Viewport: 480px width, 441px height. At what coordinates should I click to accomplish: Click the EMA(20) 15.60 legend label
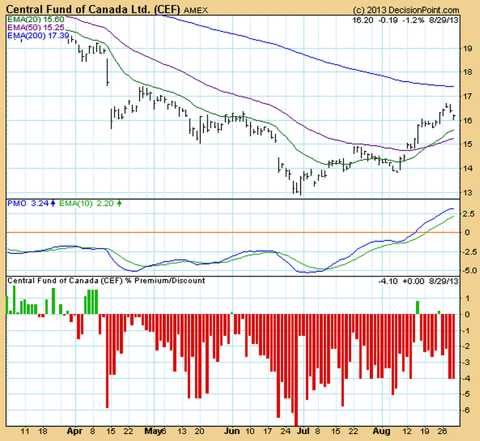(36, 19)
